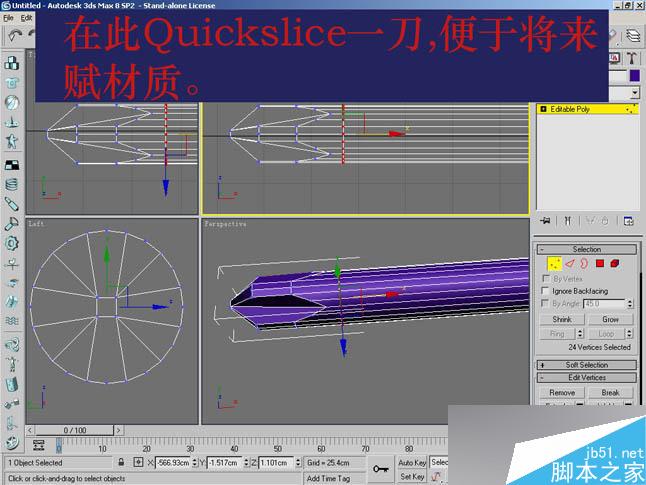Click the Undo arrow icon in toolbar
The image size is (646, 485).
pyautogui.click(x=15, y=35)
